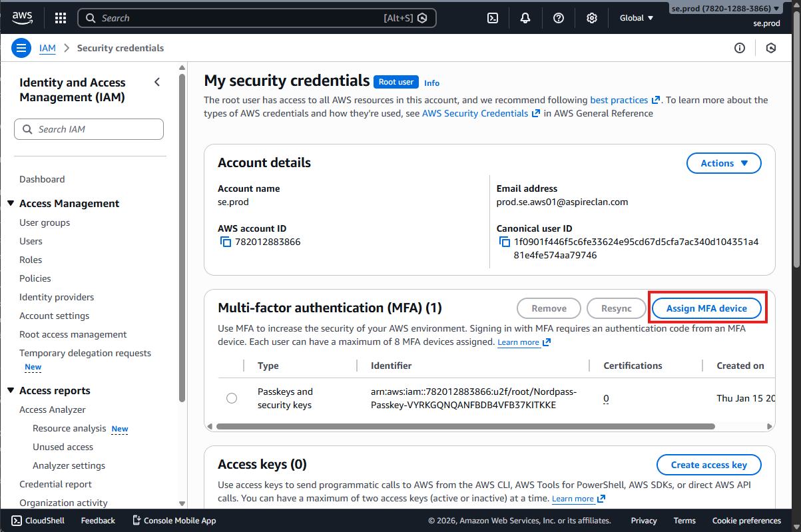Click the Amazon Q icon in search bar
Image resolution: width=801 pixels, height=532 pixels.
422,18
